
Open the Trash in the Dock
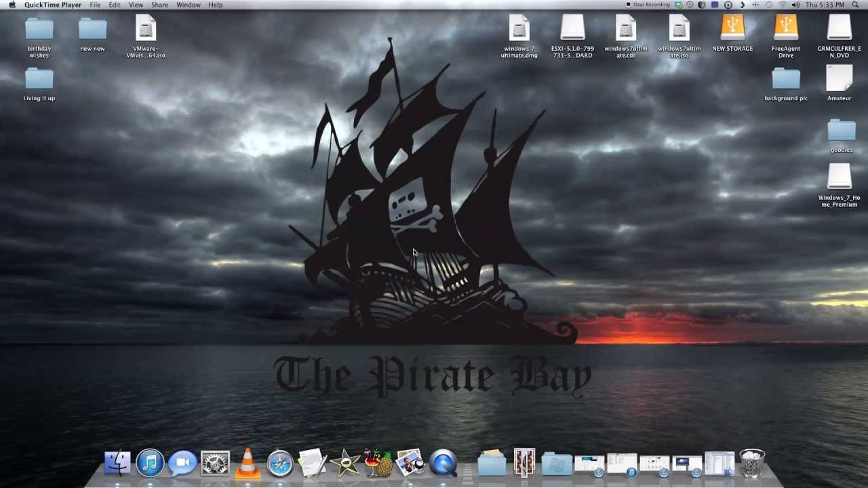pyautogui.click(x=752, y=464)
